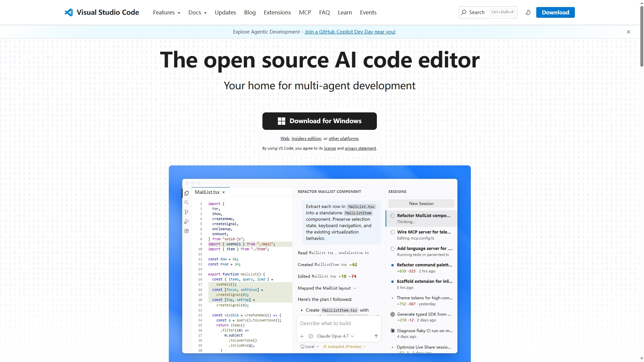Click status circle of Refactor MailList session
This screenshot has width=644, height=362.
(x=392, y=216)
